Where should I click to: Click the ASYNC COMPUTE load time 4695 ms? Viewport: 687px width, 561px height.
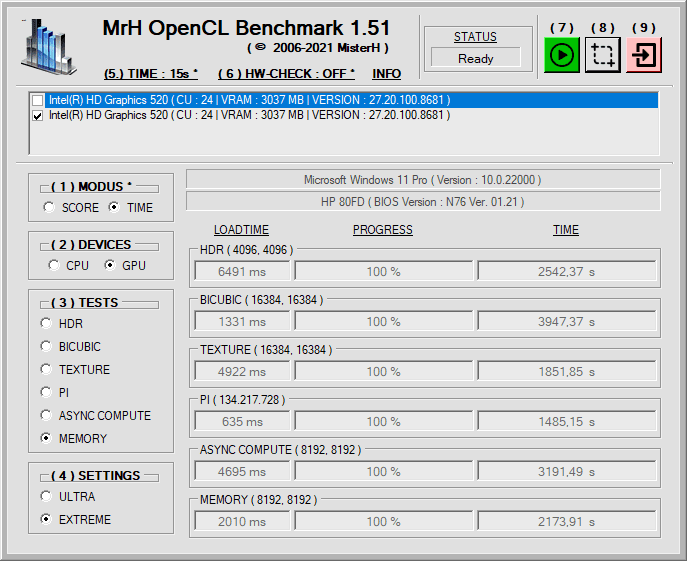point(242,471)
